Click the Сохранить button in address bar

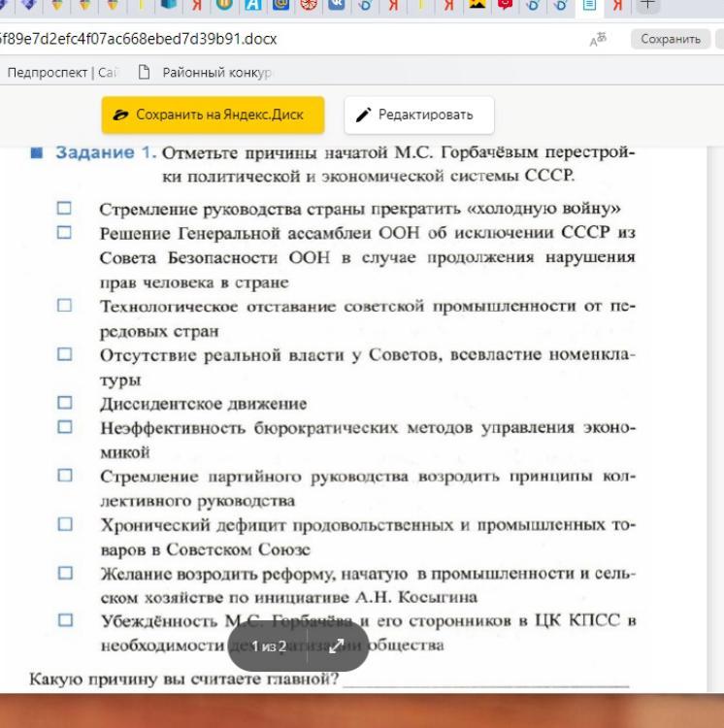(670, 40)
